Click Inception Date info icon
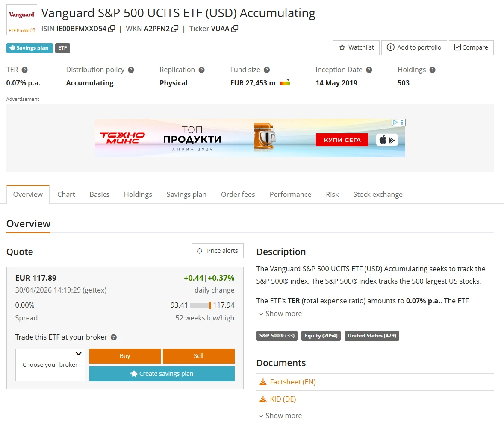This screenshot has width=504, height=431. [x=369, y=70]
